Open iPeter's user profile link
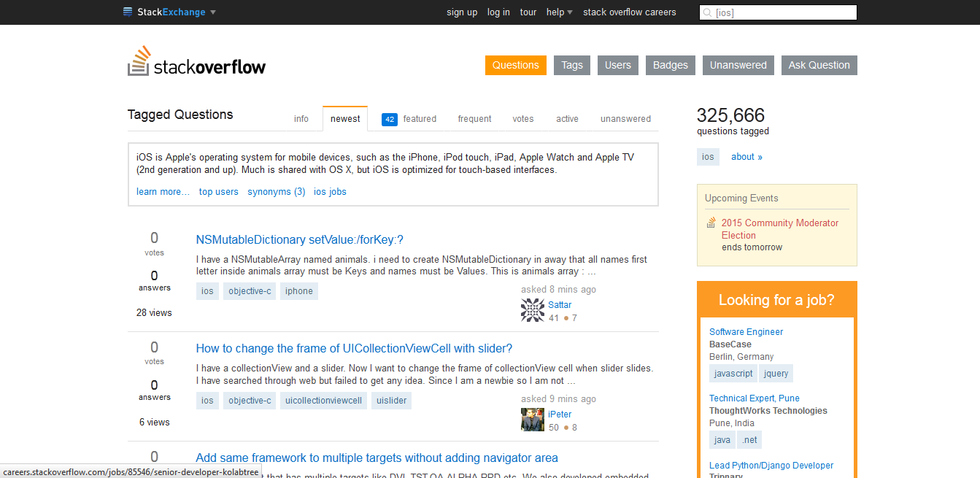980x478 pixels. 560,415
